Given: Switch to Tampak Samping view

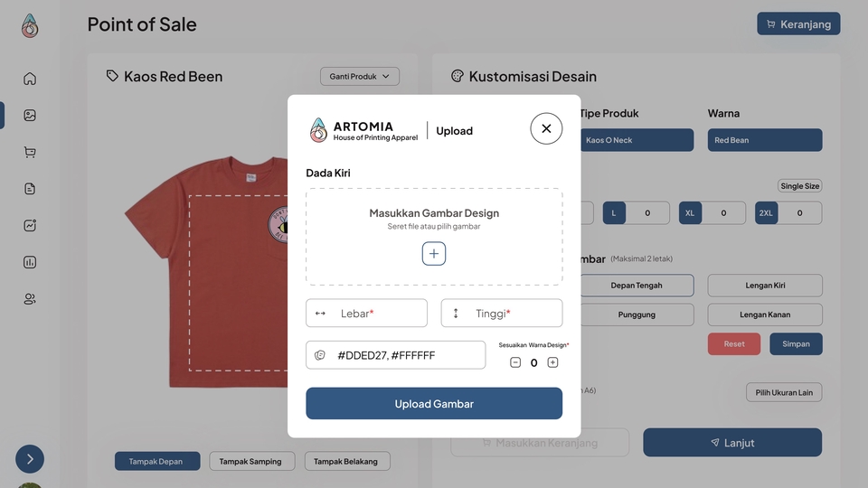Looking at the screenshot, I should [x=250, y=461].
